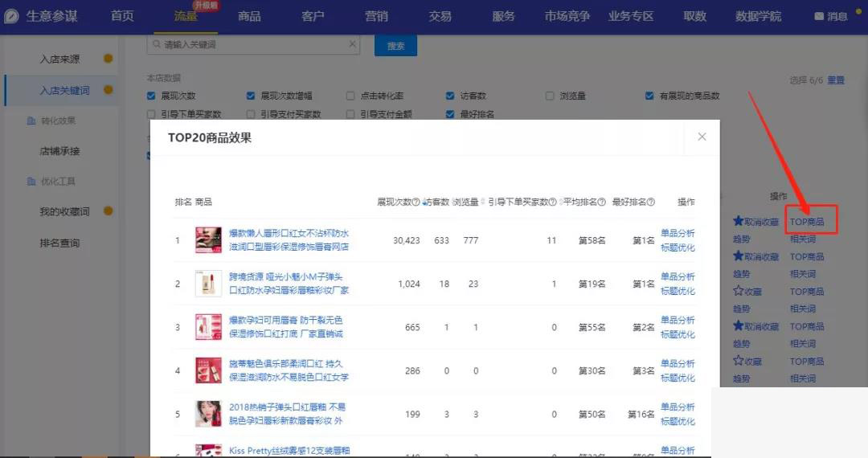Enable the 点击转化率 checkbox

click(x=350, y=96)
